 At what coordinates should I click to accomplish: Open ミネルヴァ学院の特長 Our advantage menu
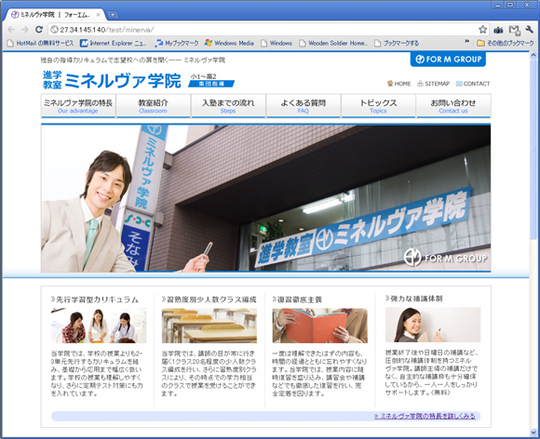click(78, 106)
